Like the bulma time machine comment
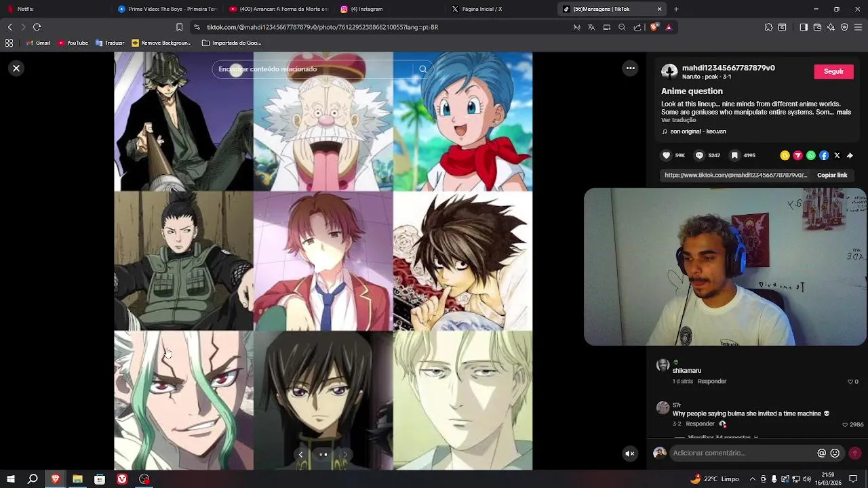The height and width of the screenshot is (488, 868). pos(845,424)
